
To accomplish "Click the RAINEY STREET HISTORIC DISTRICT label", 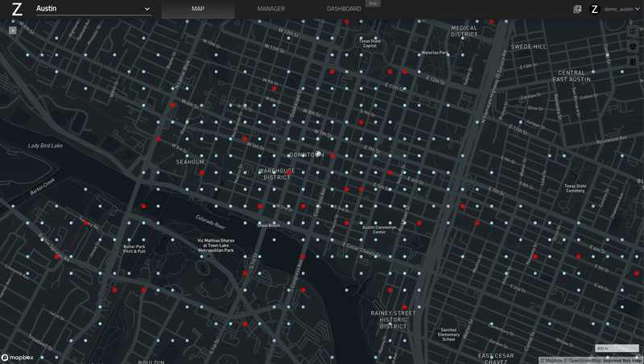I will tap(393, 320).
